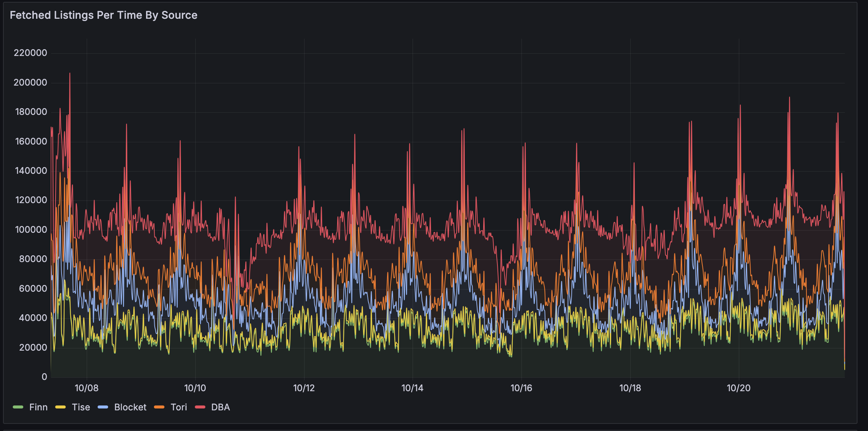Click the 0 value on the y-axis

tap(44, 375)
